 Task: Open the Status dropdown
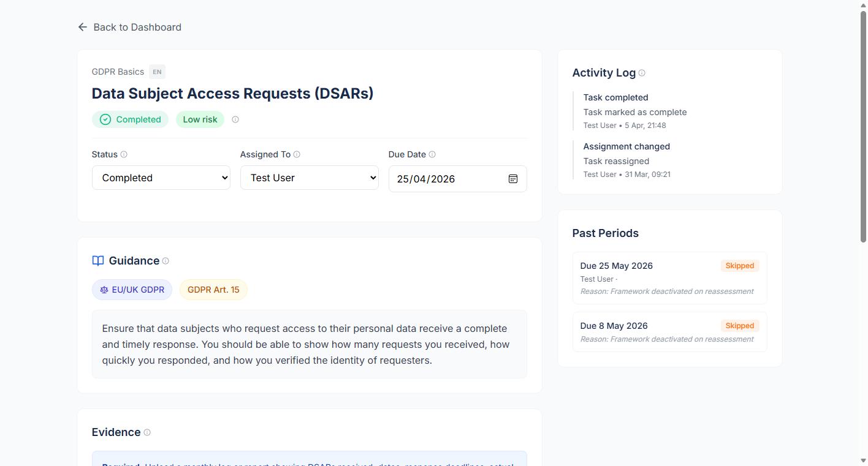161,178
